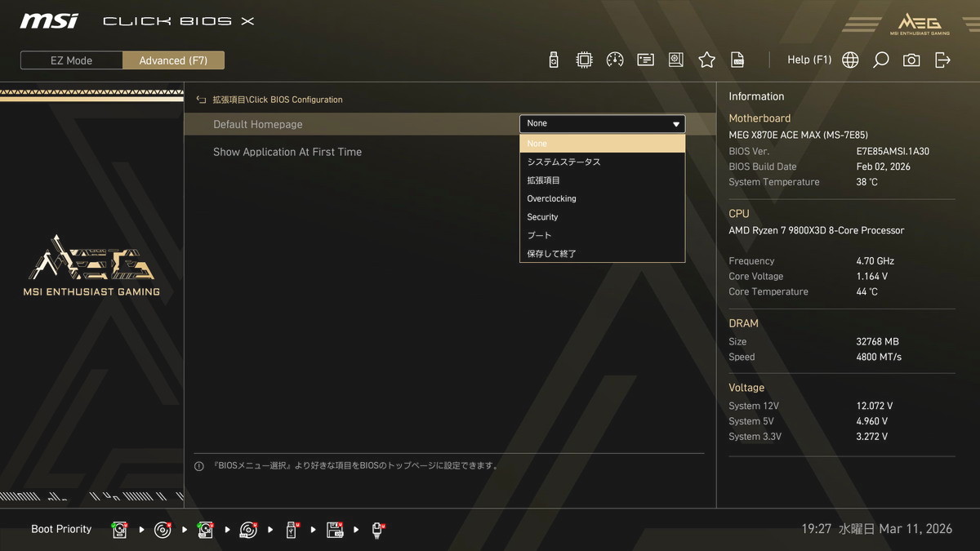This screenshot has width=980, height=551.
Task: Open the LOG file icon
Action: (737, 60)
